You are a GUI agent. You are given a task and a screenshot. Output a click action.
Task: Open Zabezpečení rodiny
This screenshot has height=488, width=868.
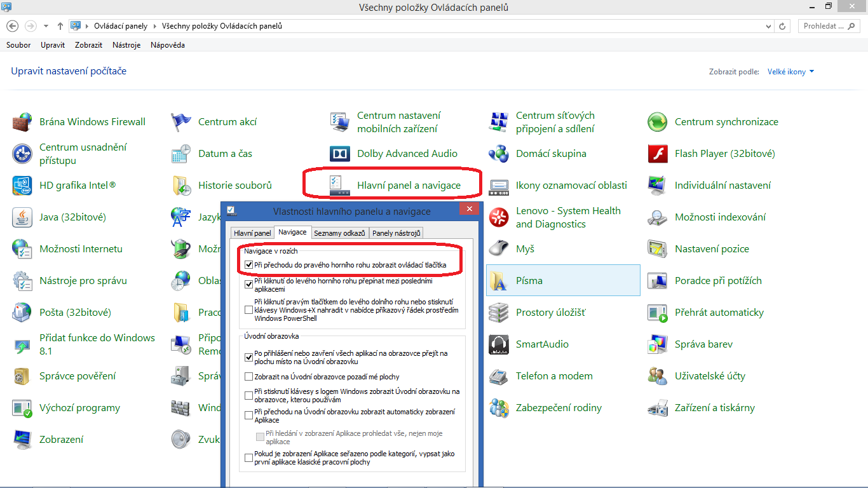545,408
